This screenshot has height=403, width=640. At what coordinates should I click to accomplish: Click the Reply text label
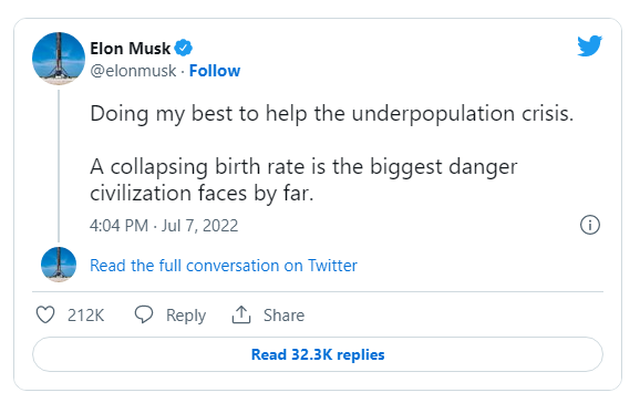[x=185, y=315]
